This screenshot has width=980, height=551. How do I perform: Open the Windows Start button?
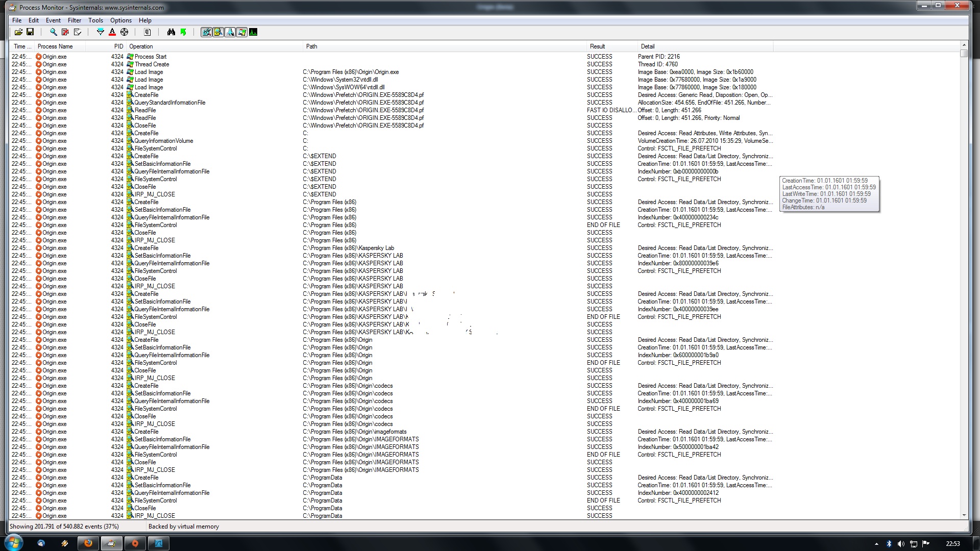14,543
